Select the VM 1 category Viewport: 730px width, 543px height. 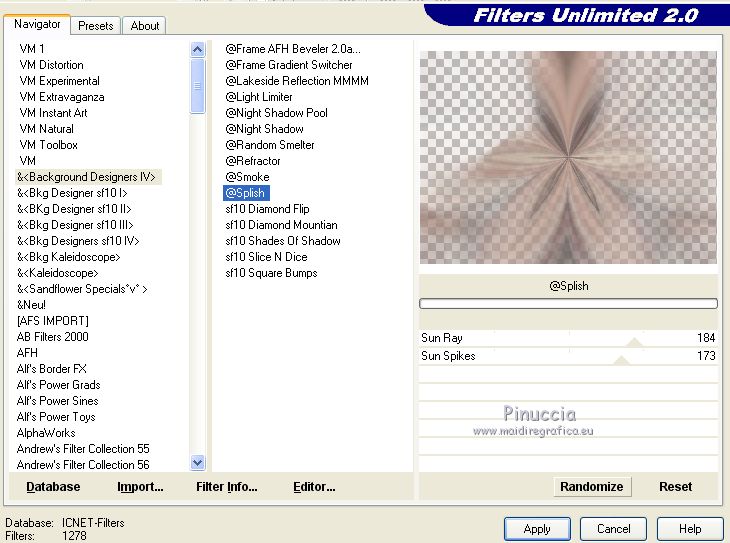(x=32, y=49)
